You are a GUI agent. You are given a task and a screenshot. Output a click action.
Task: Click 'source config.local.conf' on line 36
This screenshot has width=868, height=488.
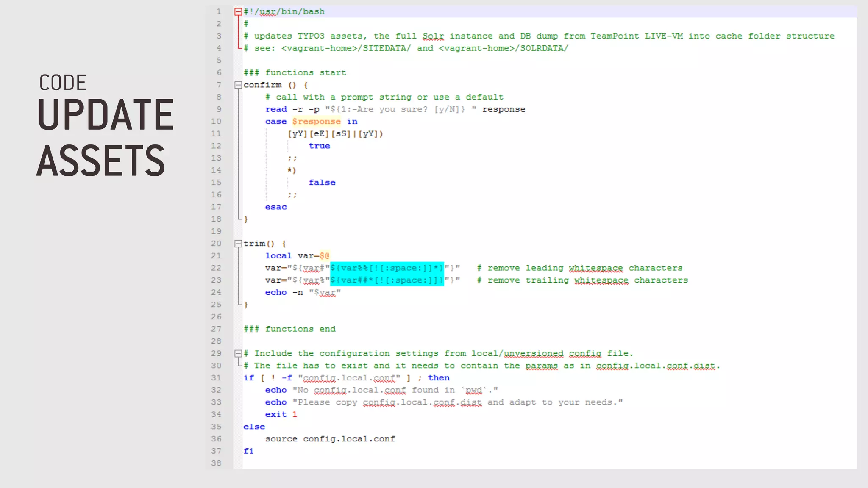330,439
